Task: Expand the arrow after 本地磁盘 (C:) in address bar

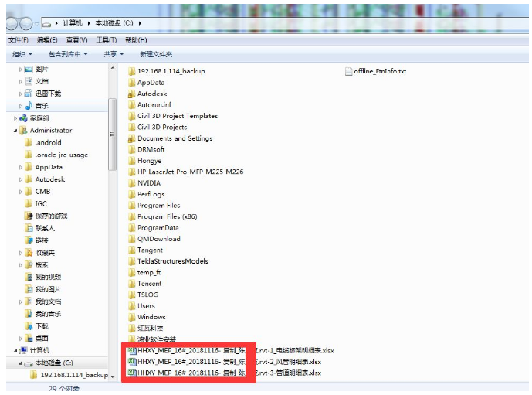Action: click(140, 23)
